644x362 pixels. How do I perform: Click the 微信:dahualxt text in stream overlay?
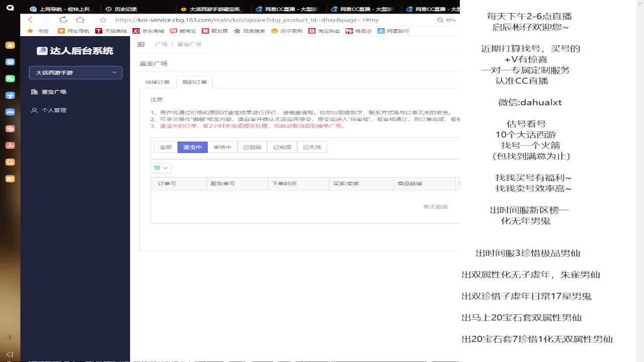(530, 102)
